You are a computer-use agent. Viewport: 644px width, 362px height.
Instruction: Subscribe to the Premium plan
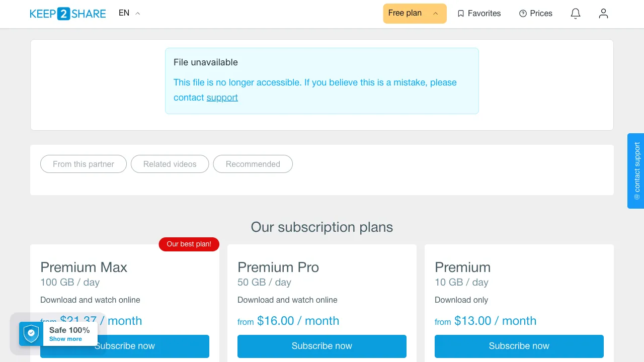pos(519,346)
